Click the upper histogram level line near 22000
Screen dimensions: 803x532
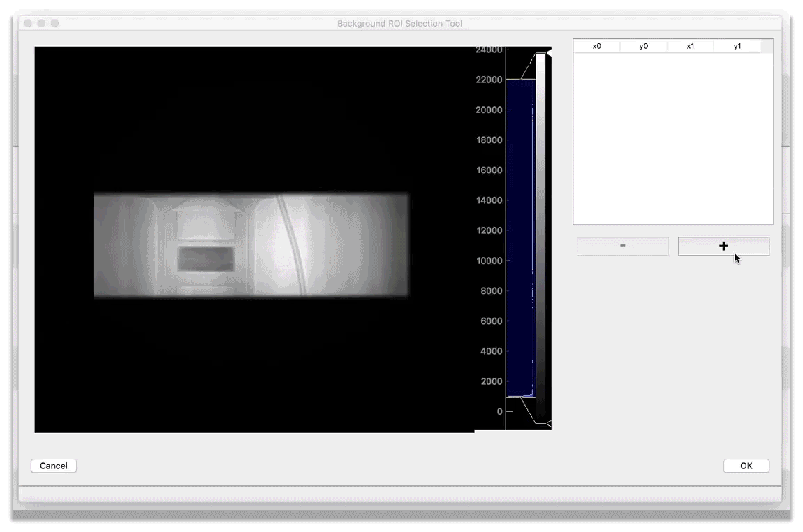pos(520,80)
